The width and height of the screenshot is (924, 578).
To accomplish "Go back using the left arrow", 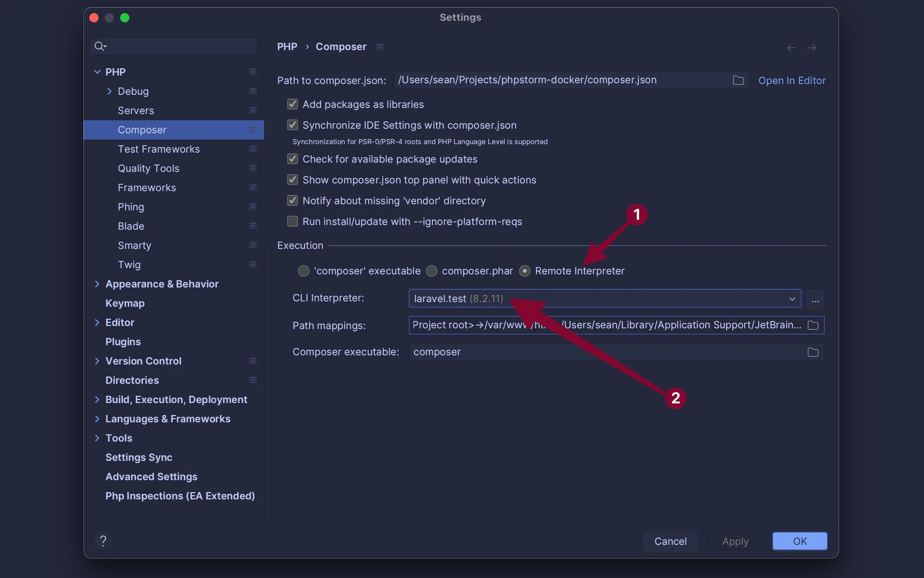I will (792, 47).
